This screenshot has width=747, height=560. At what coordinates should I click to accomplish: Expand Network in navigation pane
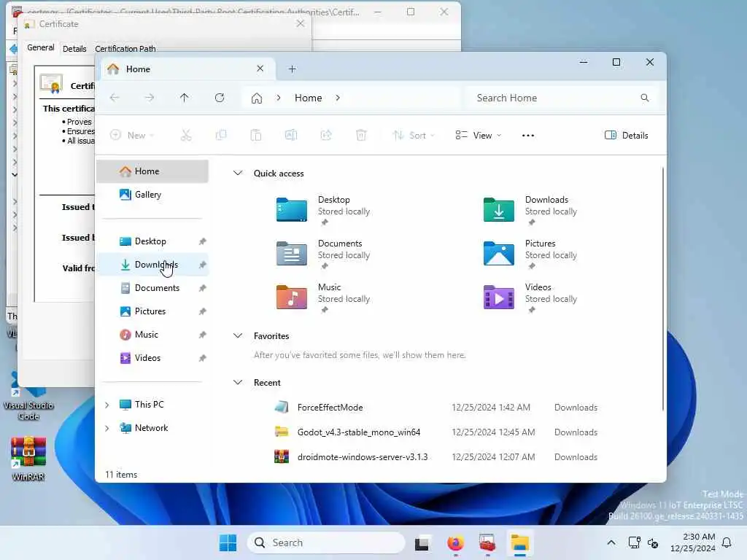click(107, 428)
